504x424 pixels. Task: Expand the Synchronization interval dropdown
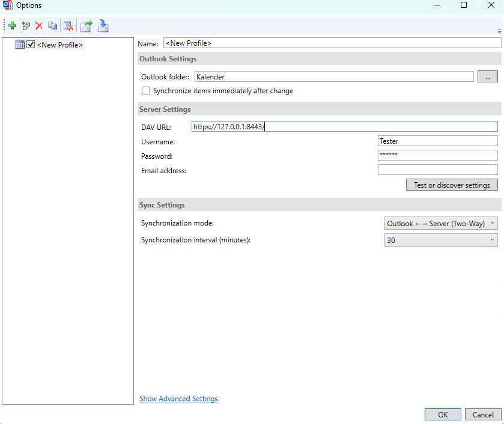pos(441,241)
